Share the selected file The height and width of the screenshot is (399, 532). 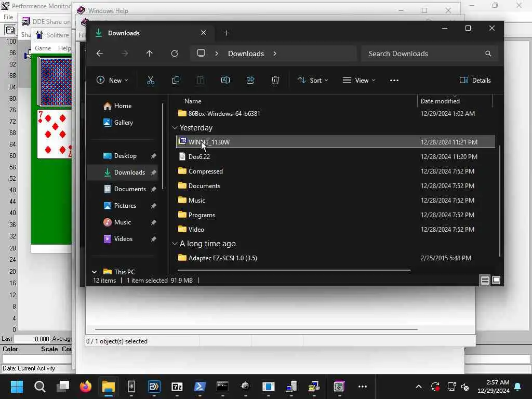point(250,81)
